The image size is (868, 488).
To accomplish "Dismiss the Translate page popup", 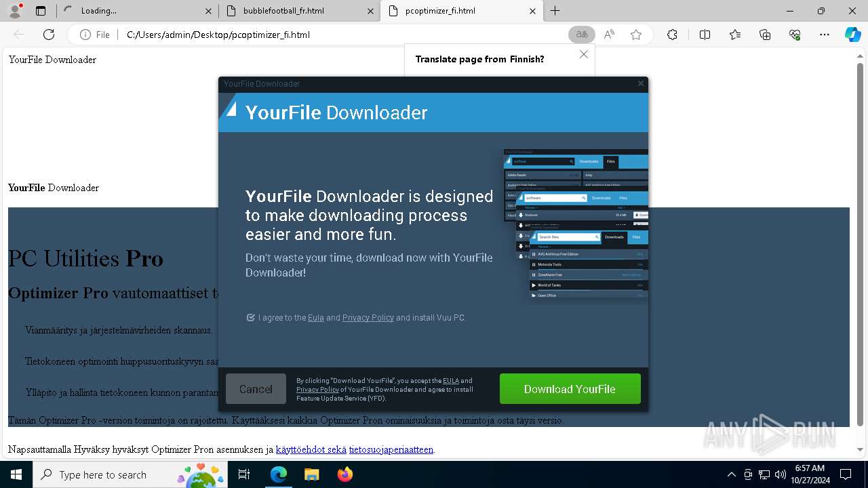I will [x=584, y=54].
